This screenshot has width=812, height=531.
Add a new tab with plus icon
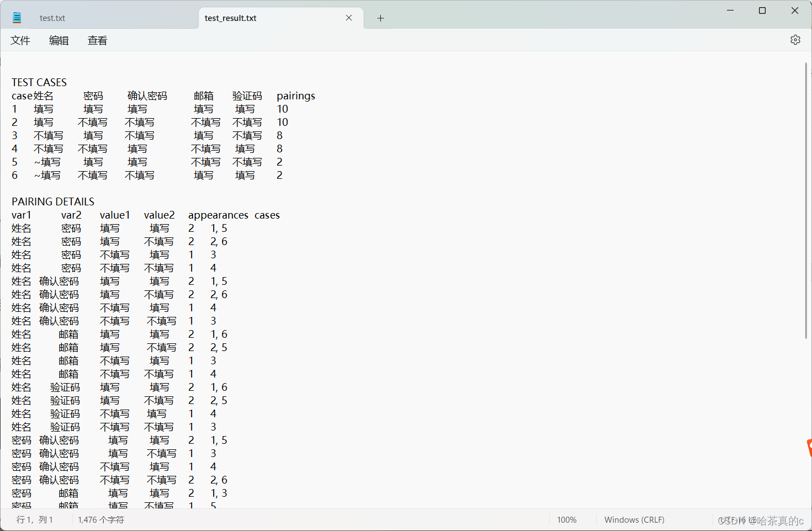tap(380, 18)
